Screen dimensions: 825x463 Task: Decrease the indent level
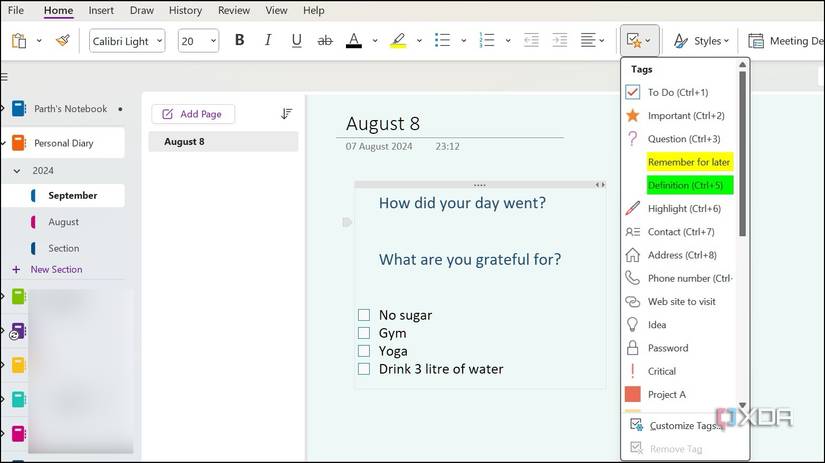(x=531, y=41)
